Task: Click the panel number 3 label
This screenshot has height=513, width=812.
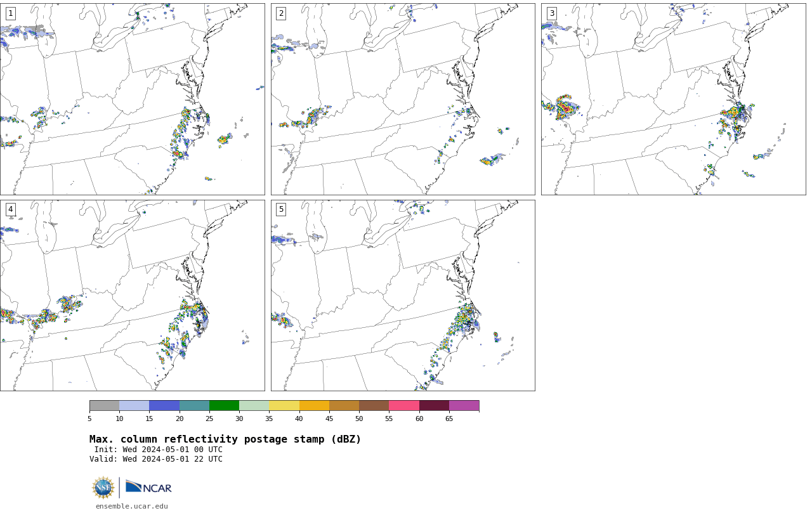Action: (551, 13)
